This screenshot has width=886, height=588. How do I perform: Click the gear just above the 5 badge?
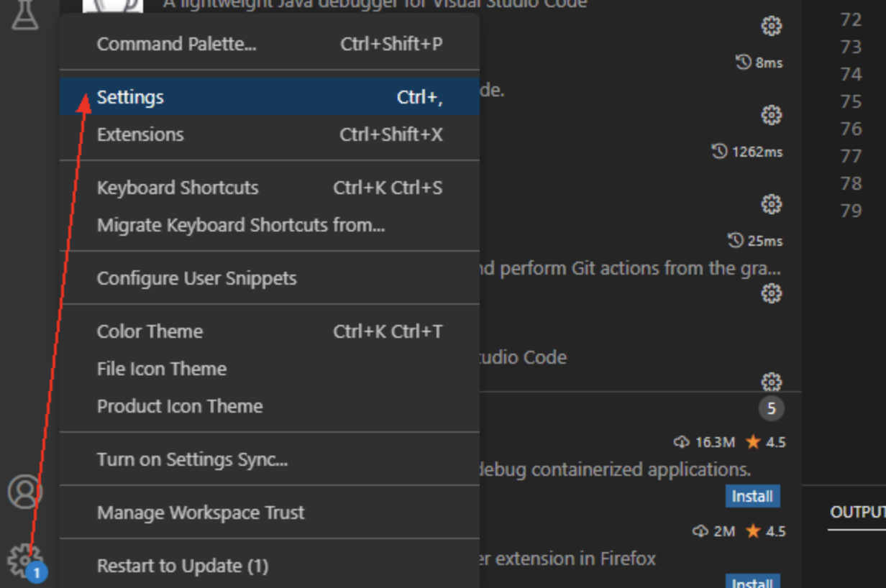click(772, 381)
